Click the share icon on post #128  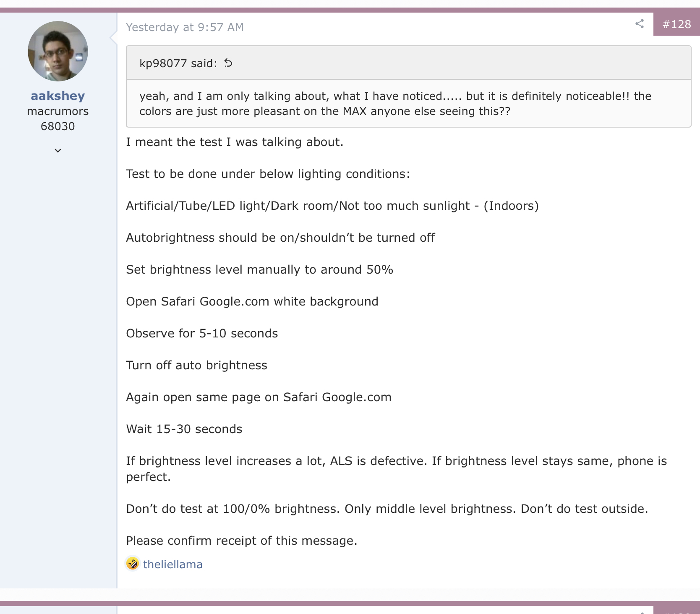click(x=640, y=24)
